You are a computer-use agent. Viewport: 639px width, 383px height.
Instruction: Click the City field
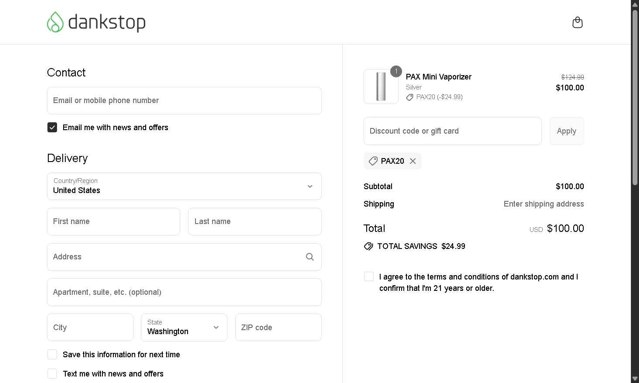pos(90,327)
